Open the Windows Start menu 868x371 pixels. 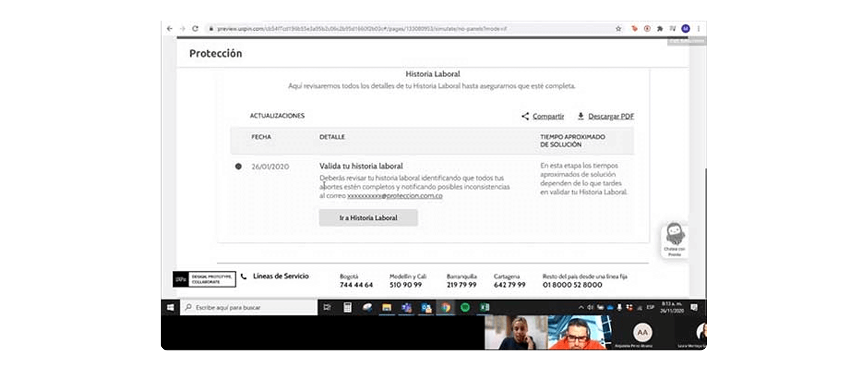coord(170,308)
